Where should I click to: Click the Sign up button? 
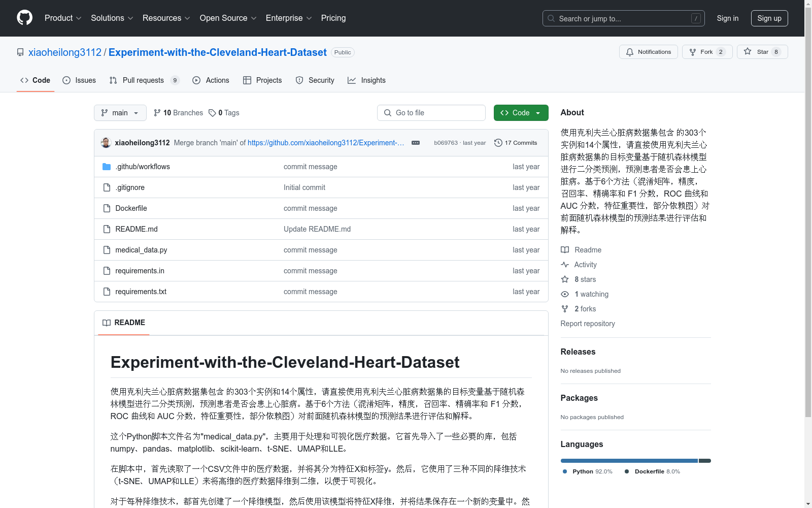tap(769, 18)
